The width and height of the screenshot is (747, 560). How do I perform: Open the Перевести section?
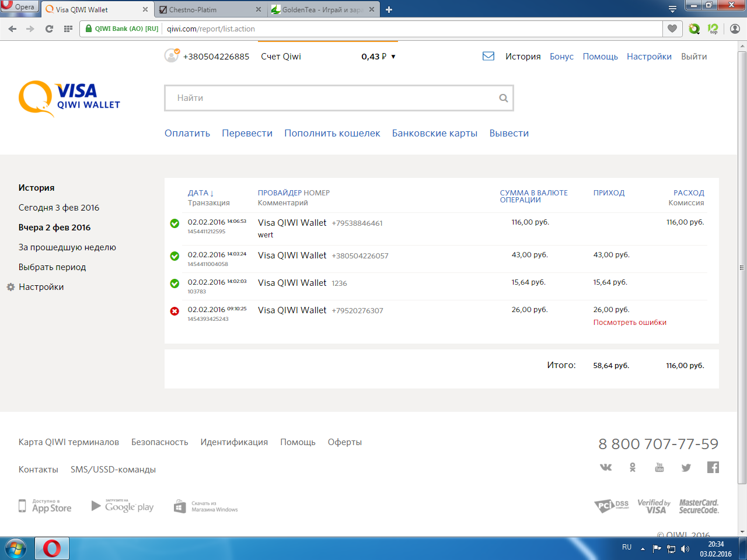(x=247, y=133)
